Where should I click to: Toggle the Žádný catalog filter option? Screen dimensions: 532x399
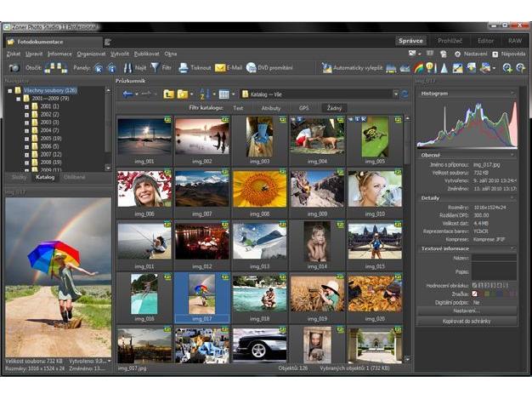334,108
